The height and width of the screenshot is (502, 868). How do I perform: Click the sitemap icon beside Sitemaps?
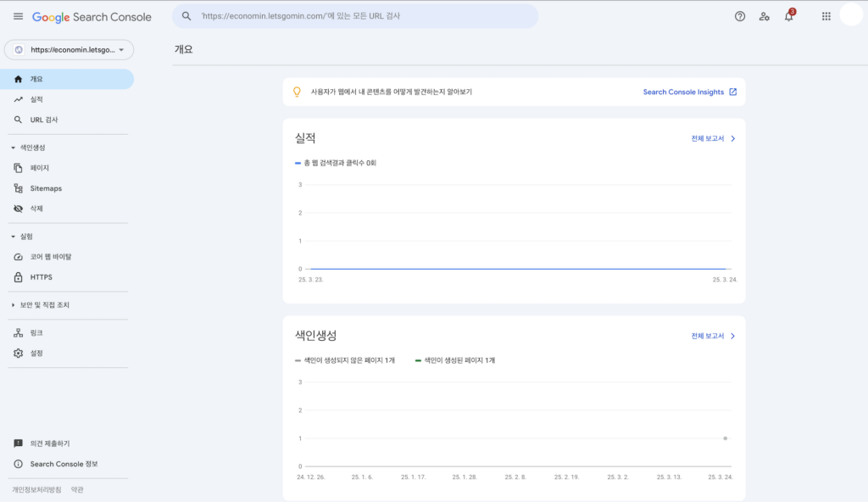19,188
